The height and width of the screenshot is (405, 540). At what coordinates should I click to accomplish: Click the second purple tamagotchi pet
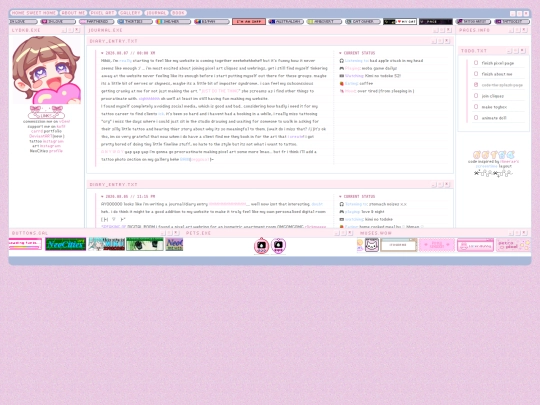(278, 246)
